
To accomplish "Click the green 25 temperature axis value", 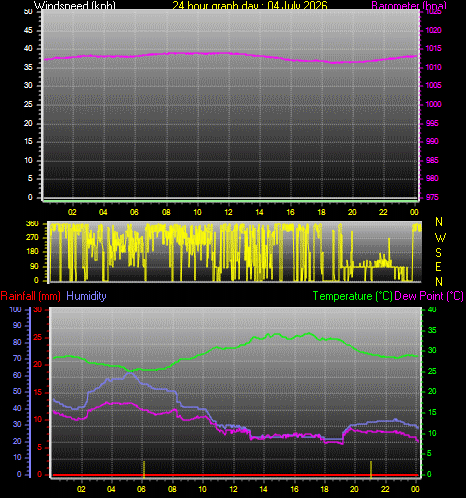I will tap(432, 371).
